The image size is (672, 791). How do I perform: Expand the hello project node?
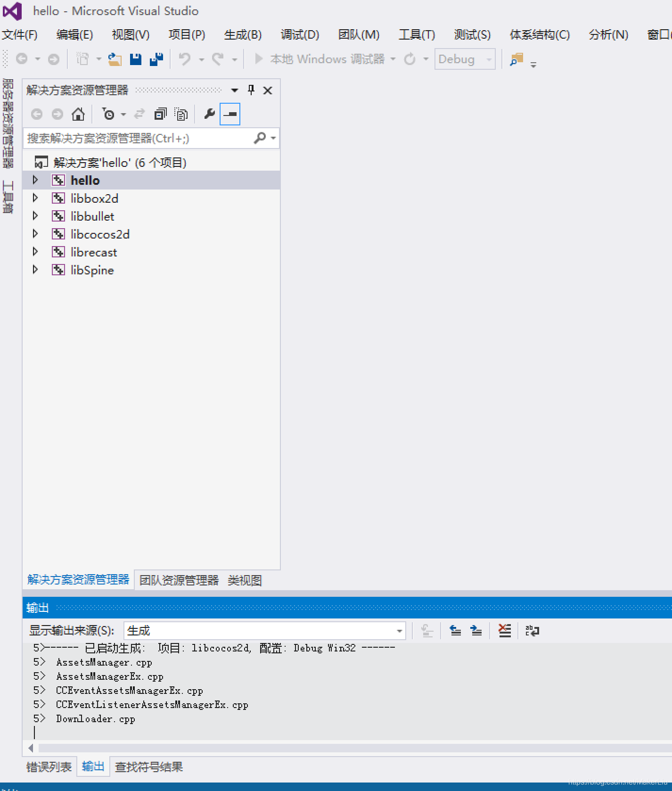click(x=35, y=180)
